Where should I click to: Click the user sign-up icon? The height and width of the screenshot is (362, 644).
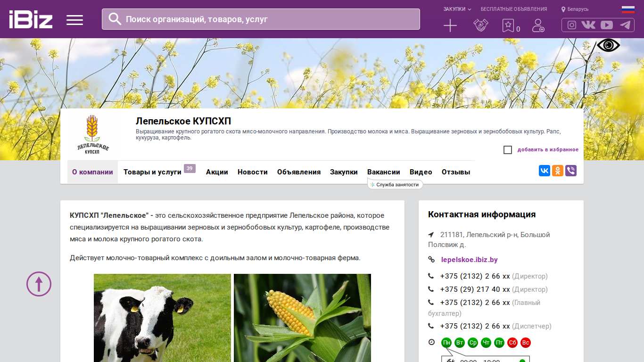538,25
